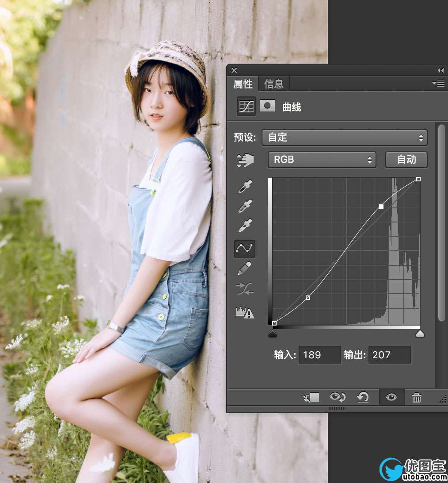The image size is (448, 483).
Task: Switch to the 信息 tab
Action: tap(273, 84)
